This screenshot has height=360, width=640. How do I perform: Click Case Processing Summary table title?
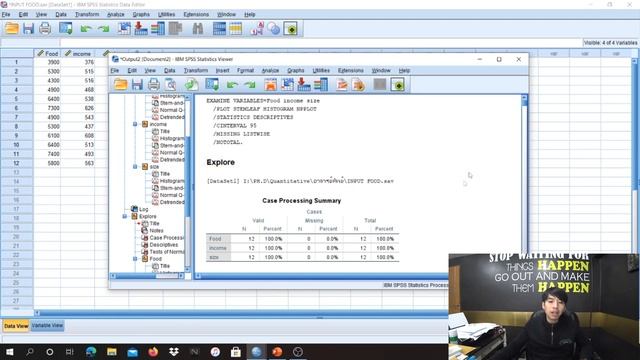tap(302, 200)
